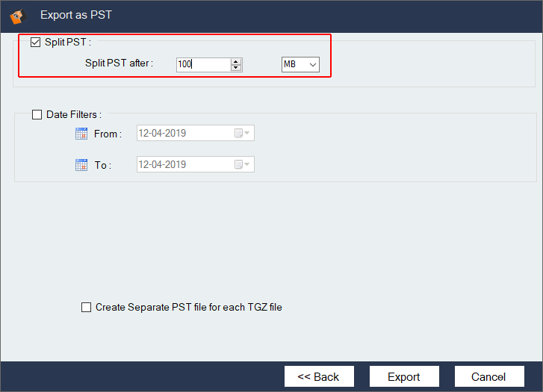The height and width of the screenshot is (392, 543).
Task: Open the MB size unit dropdown
Action: [x=300, y=65]
